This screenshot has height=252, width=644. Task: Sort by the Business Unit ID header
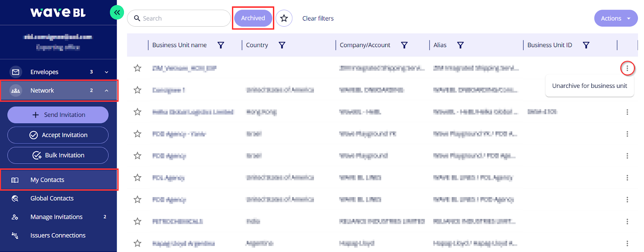point(549,45)
